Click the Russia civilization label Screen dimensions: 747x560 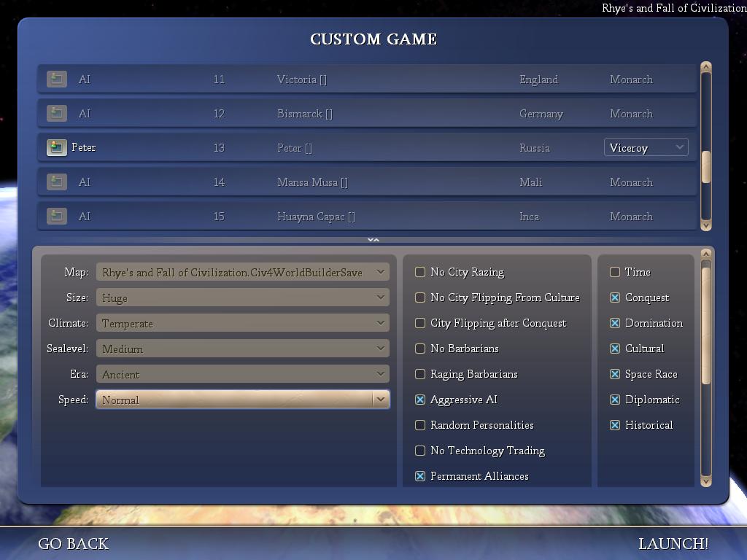(535, 148)
